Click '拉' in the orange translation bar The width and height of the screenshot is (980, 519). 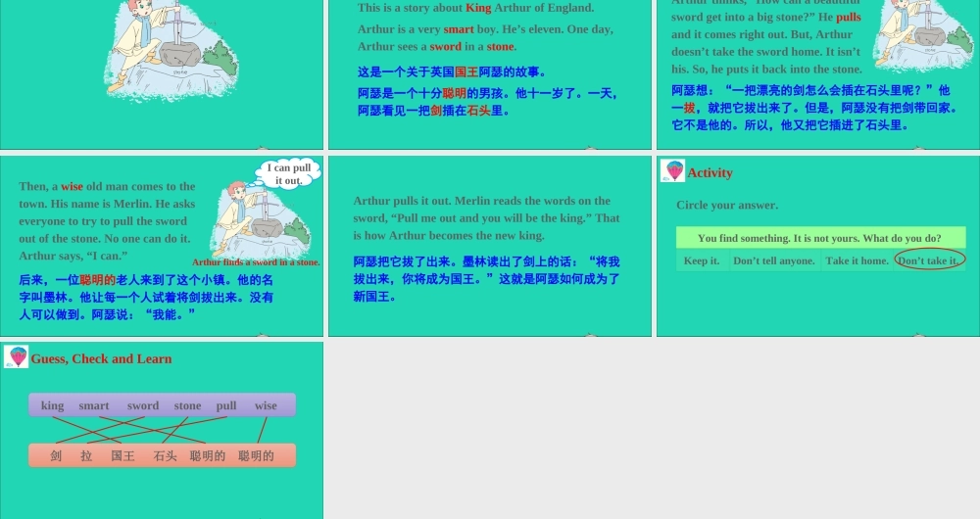[x=86, y=456]
